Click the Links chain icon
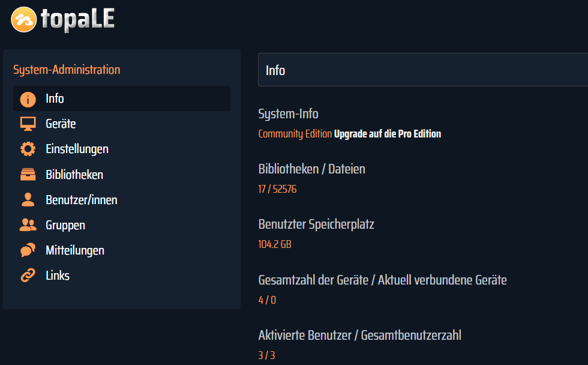 pyautogui.click(x=28, y=276)
